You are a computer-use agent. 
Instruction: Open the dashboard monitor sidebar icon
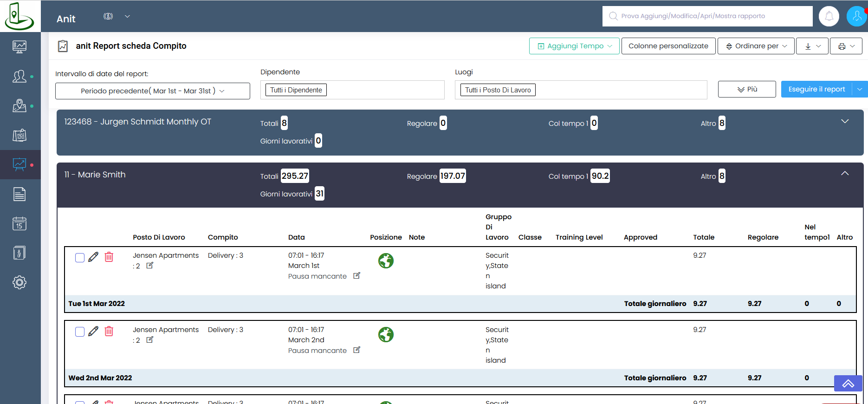click(x=19, y=46)
